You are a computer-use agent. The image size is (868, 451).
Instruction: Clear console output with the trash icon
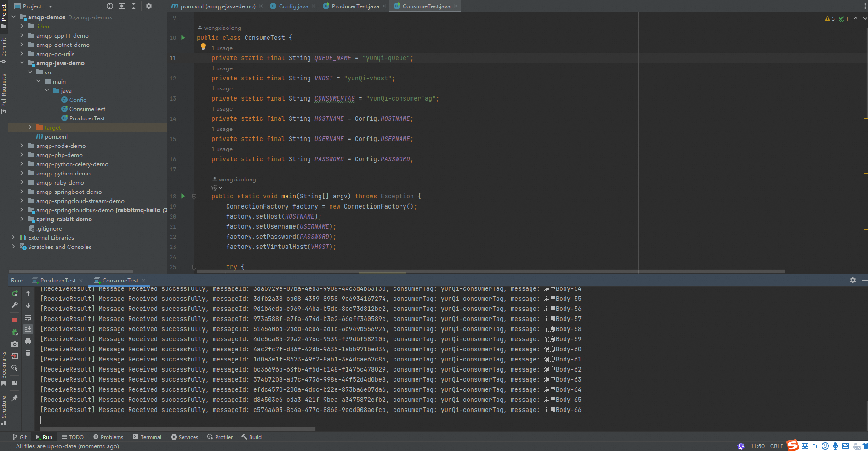coord(28,353)
